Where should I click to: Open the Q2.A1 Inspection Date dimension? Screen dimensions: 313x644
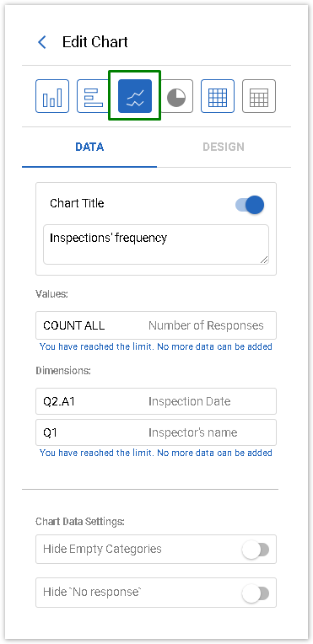156,401
